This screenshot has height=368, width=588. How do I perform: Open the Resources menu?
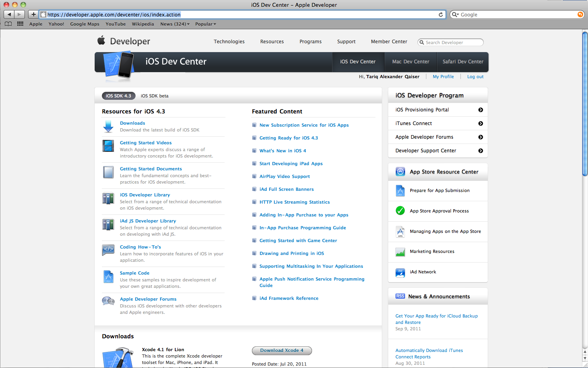pyautogui.click(x=272, y=42)
